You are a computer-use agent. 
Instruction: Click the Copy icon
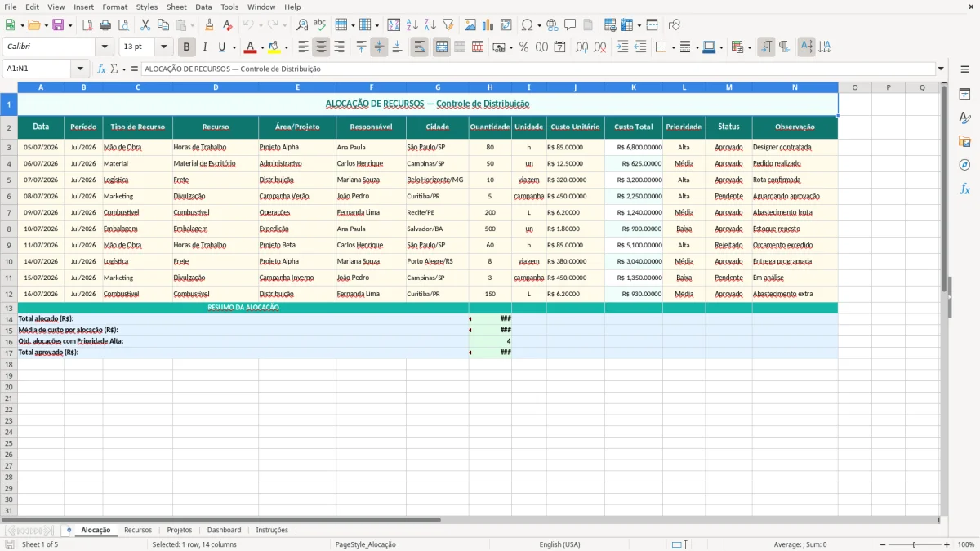click(x=163, y=25)
